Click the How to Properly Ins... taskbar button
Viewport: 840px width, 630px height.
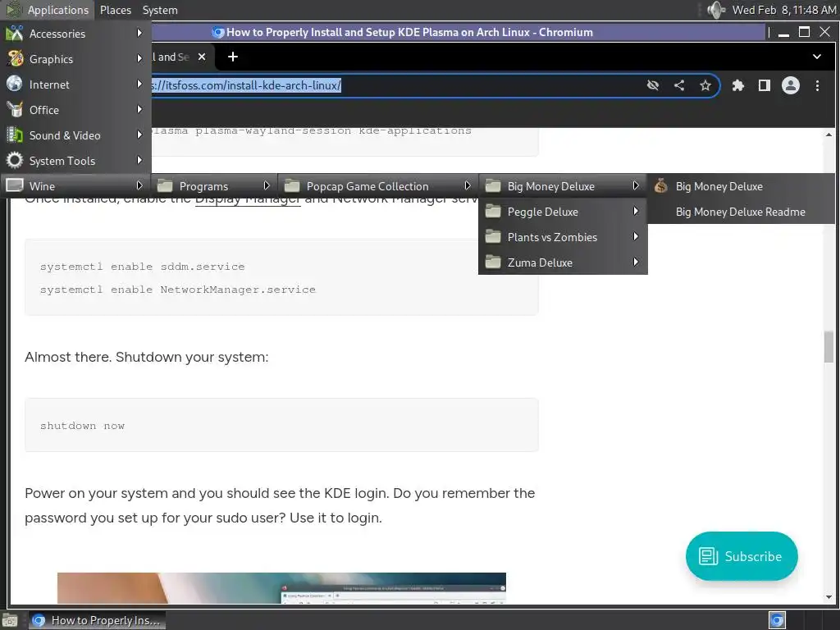[x=97, y=620]
